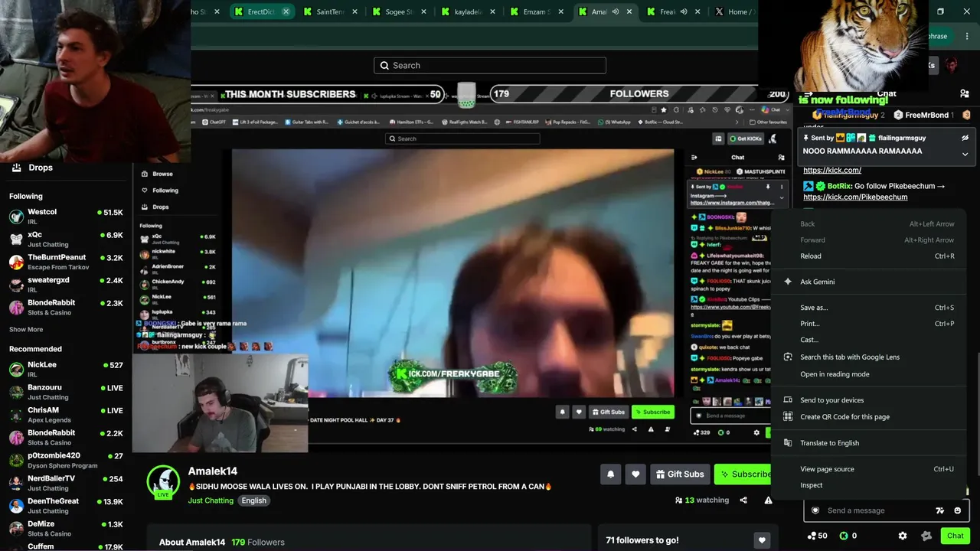Switch to the kayladela tab

tap(468, 11)
